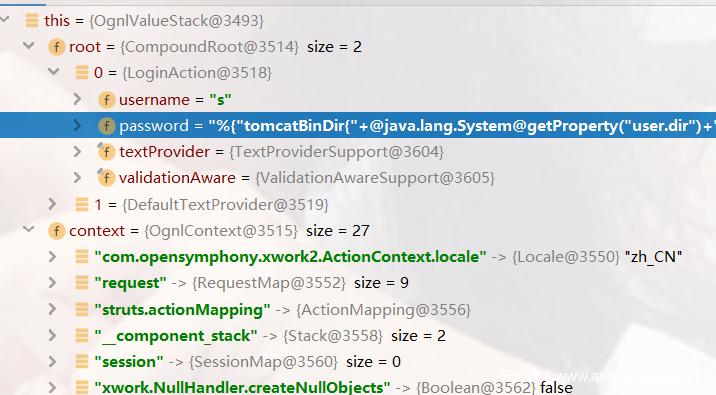
Task: Select the __component_stack entry
Action: pyautogui.click(x=358, y=336)
